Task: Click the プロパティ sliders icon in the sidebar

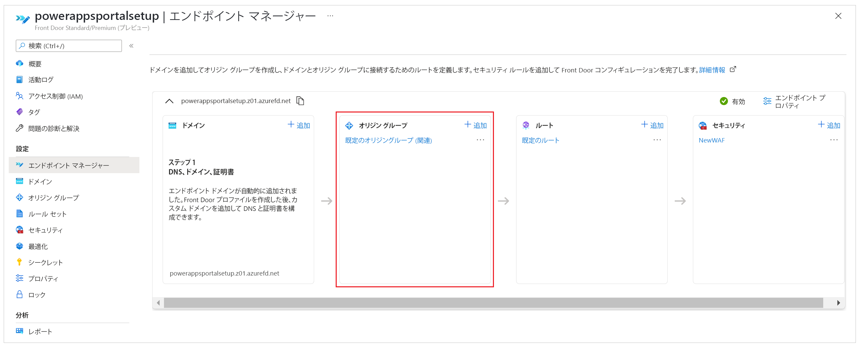Action: point(20,279)
